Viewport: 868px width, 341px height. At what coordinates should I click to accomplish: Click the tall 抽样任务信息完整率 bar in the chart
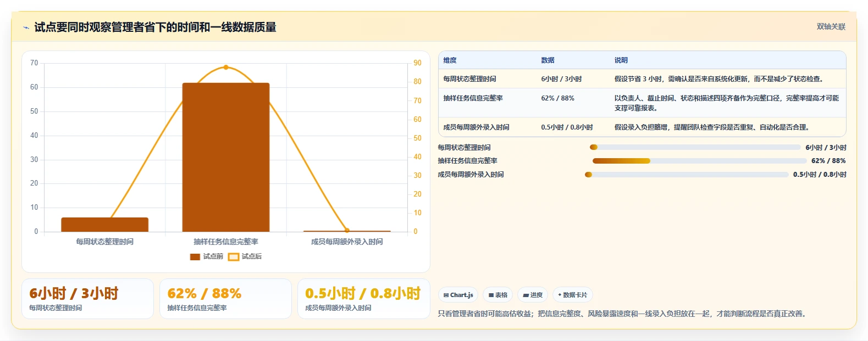pos(226,157)
